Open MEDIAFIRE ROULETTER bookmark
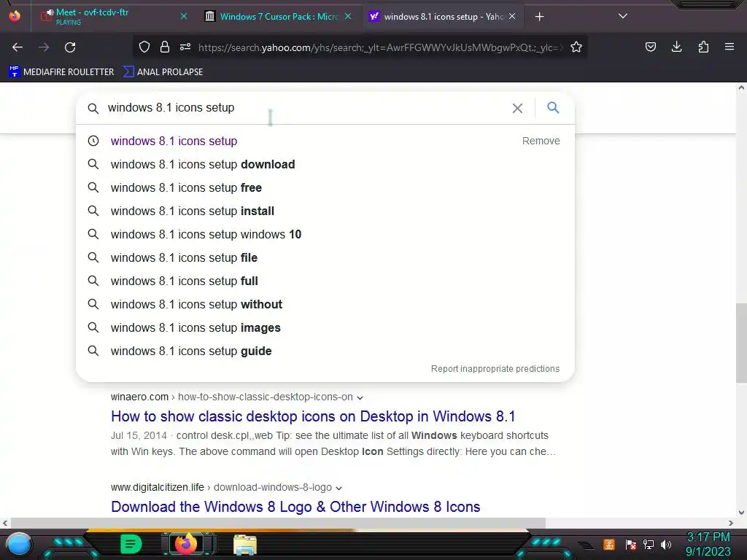Image resolution: width=747 pixels, height=560 pixels. [61, 72]
